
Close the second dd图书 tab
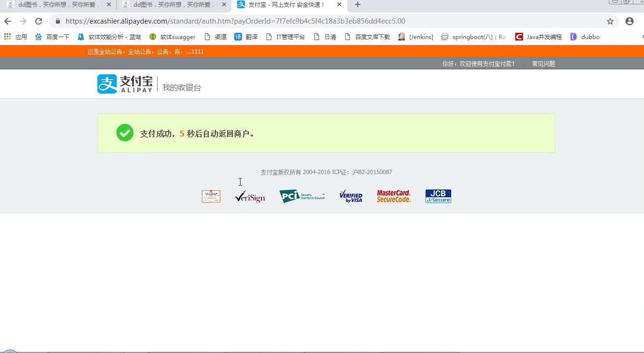[224, 5]
